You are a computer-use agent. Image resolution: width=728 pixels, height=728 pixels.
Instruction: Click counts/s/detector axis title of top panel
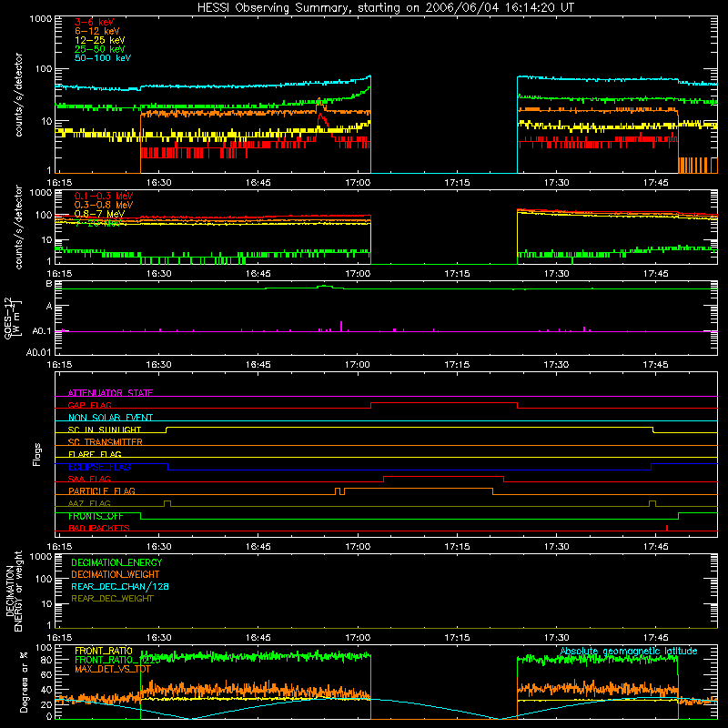point(18,95)
